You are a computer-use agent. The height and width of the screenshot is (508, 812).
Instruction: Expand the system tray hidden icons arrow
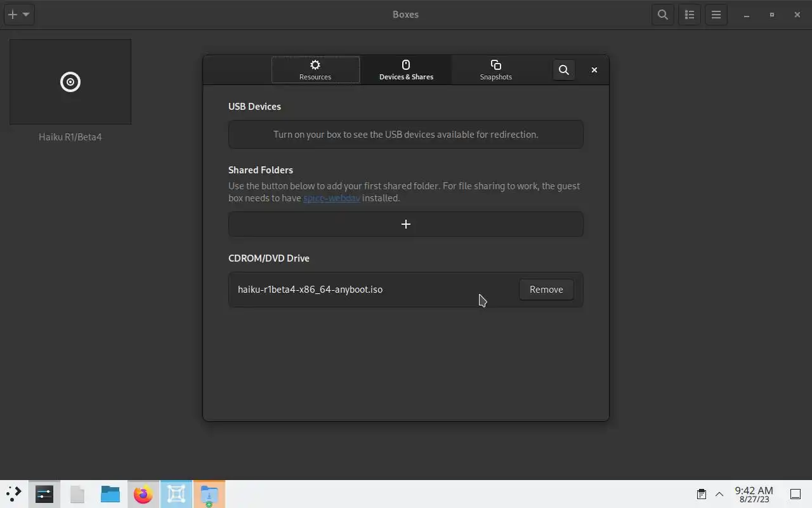click(x=719, y=494)
